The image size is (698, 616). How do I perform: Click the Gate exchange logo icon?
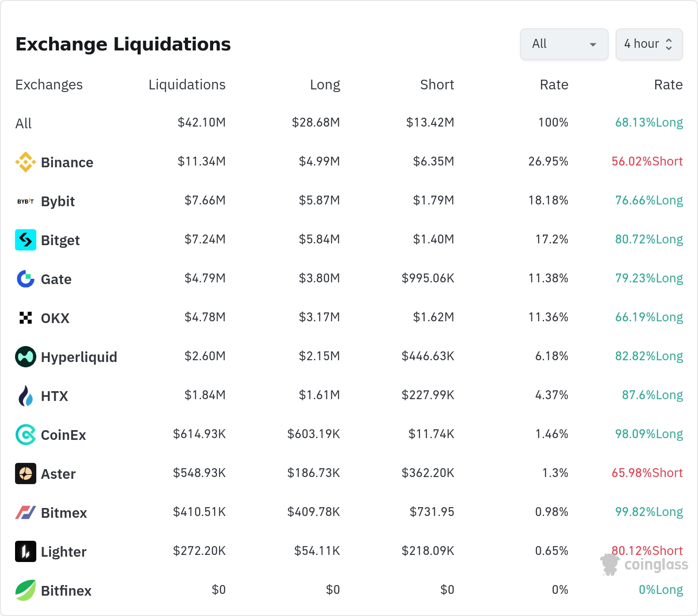(x=26, y=279)
